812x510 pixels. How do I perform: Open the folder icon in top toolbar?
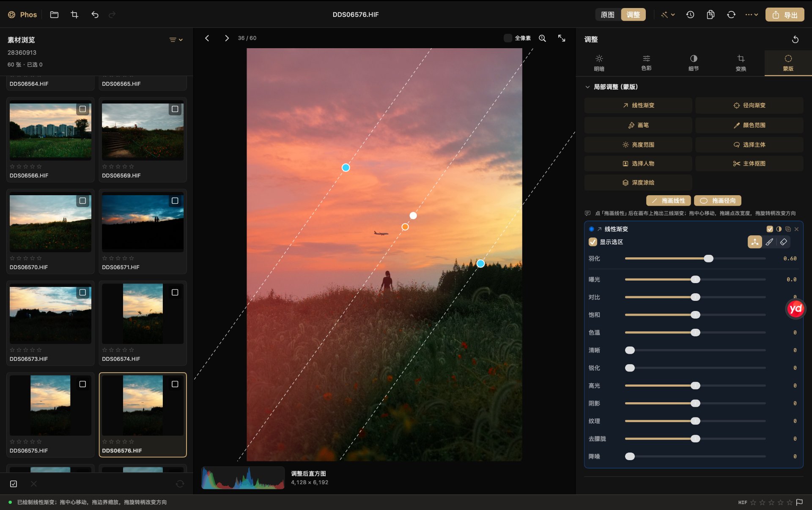[54, 15]
